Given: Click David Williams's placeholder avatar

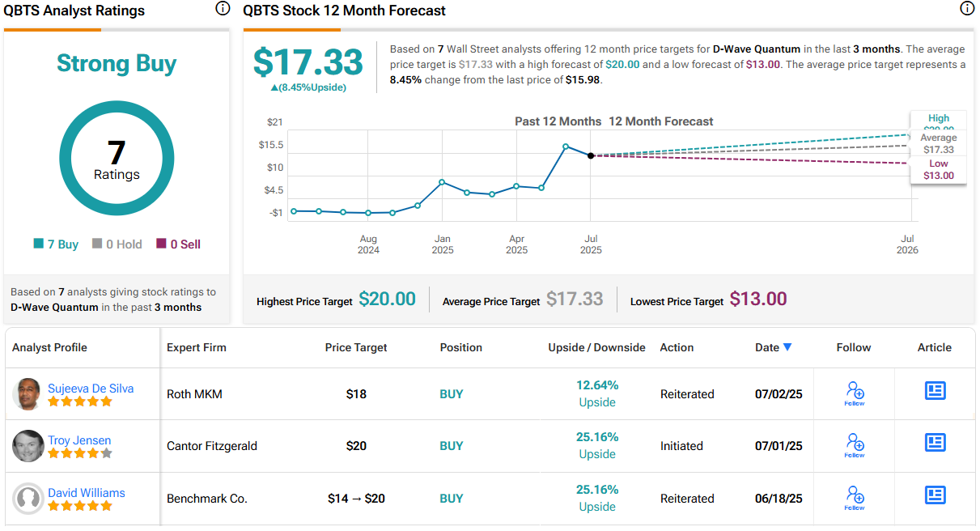Looking at the screenshot, I should (28, 499).
